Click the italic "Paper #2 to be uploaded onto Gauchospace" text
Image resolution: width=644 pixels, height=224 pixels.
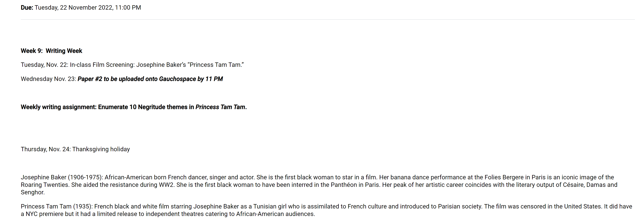click(137, 79)
